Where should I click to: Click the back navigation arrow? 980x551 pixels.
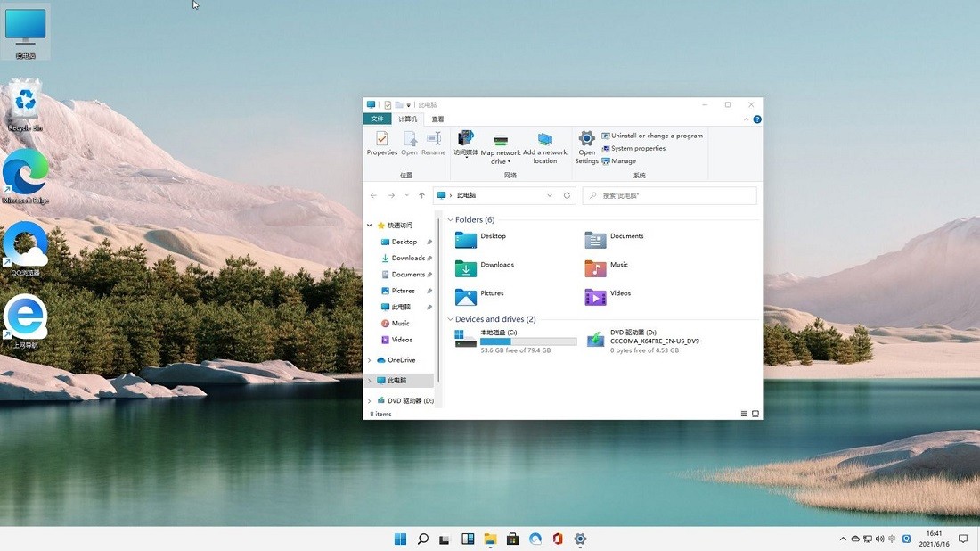pos(373,195)
